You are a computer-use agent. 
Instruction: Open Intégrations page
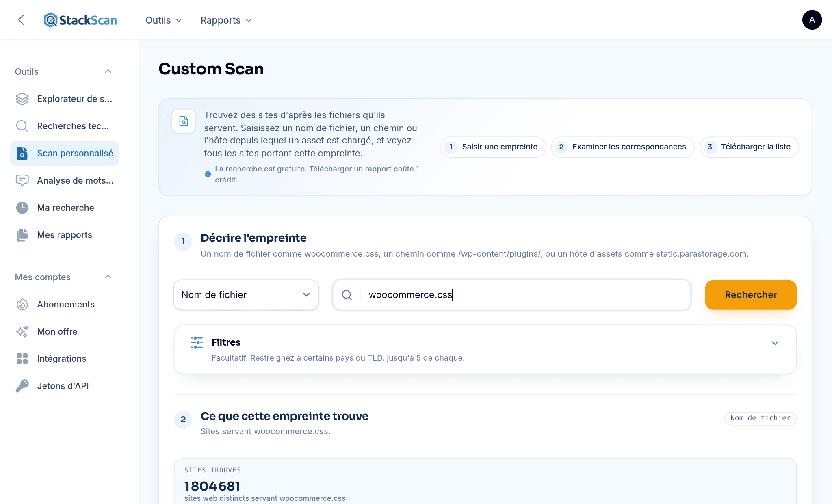point(65,359)
